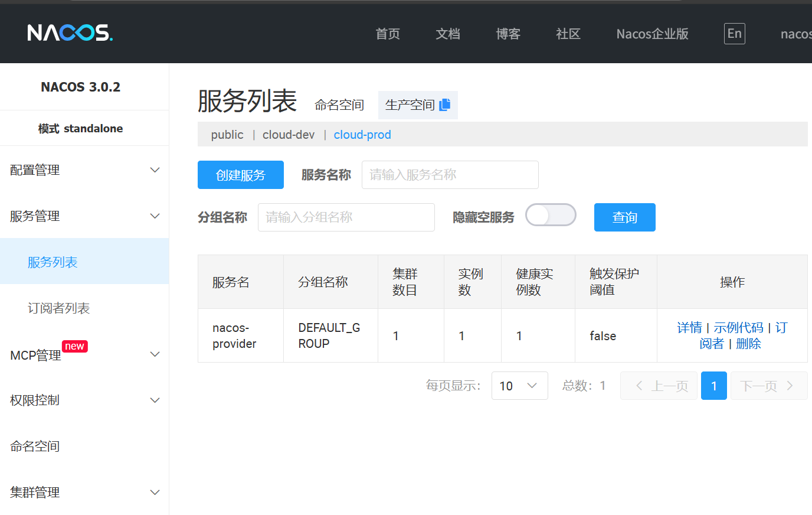Screen dimensions: 812x515
Task: Click the nacos-provider service name cell
Action: [241, 335]
